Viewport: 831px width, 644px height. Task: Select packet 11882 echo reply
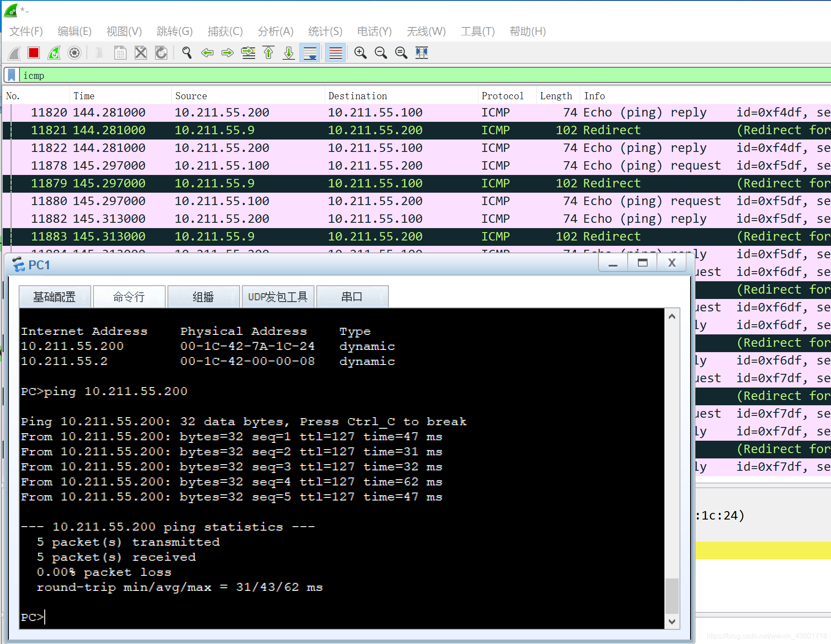[x=416, y=219]
